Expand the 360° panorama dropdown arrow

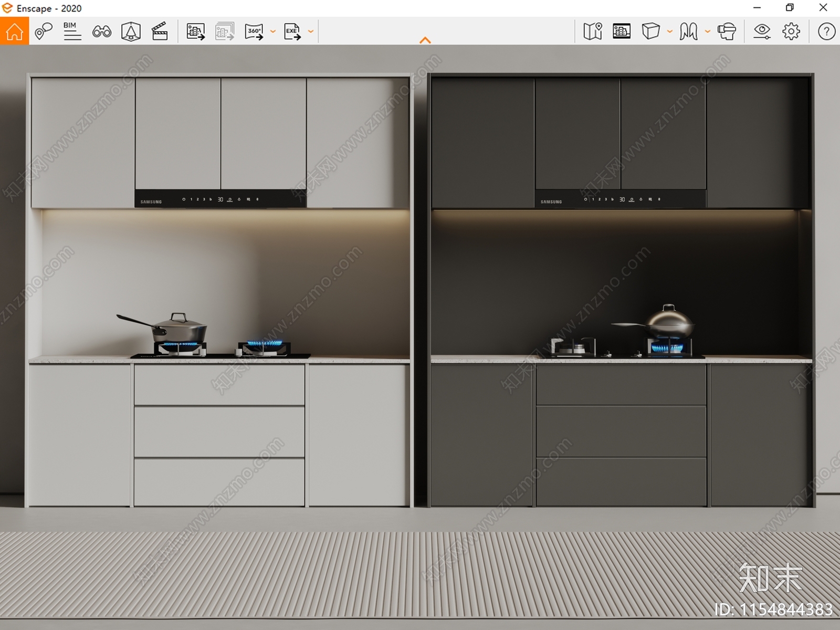(273, 31)
